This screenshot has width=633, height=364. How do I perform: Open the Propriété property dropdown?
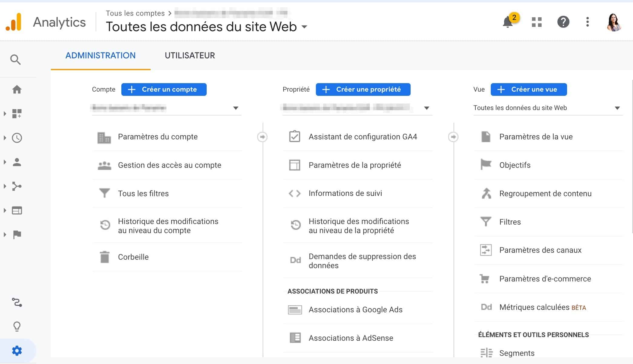357,108
